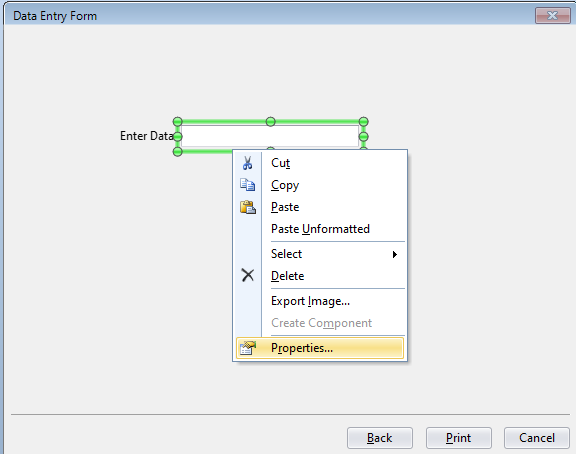The height and width of the screenshot is (454, 576).
Task: Click the Copy documents icon
Action: click(x=247, y=185)
